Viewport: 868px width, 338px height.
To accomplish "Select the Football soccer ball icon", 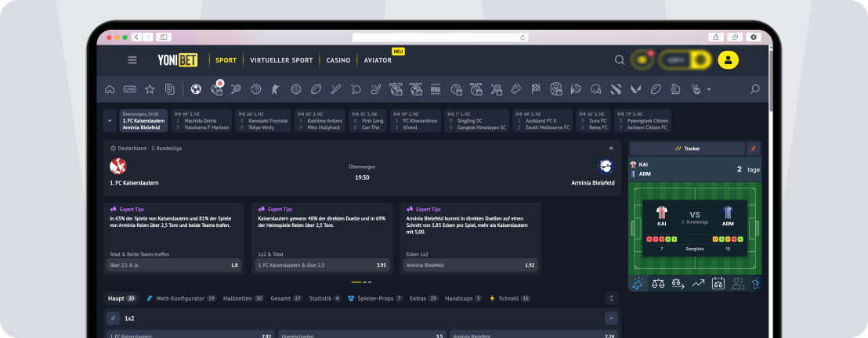I will [196, 89].
